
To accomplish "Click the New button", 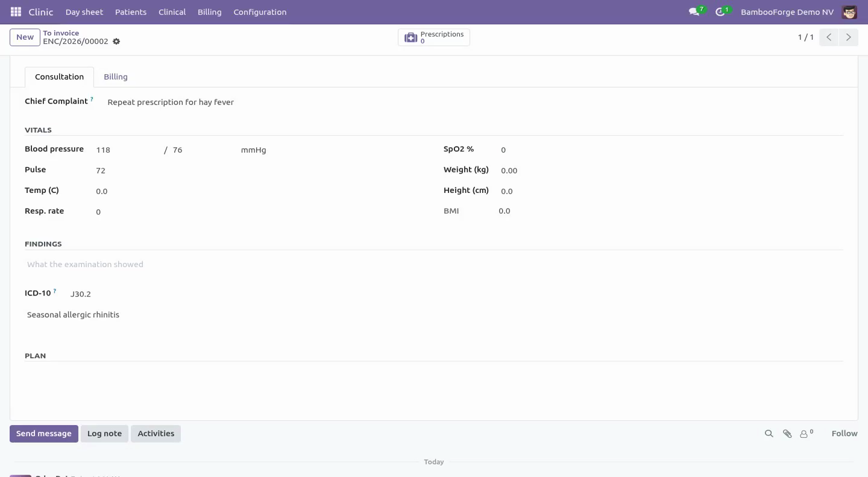I will [25, 37].
